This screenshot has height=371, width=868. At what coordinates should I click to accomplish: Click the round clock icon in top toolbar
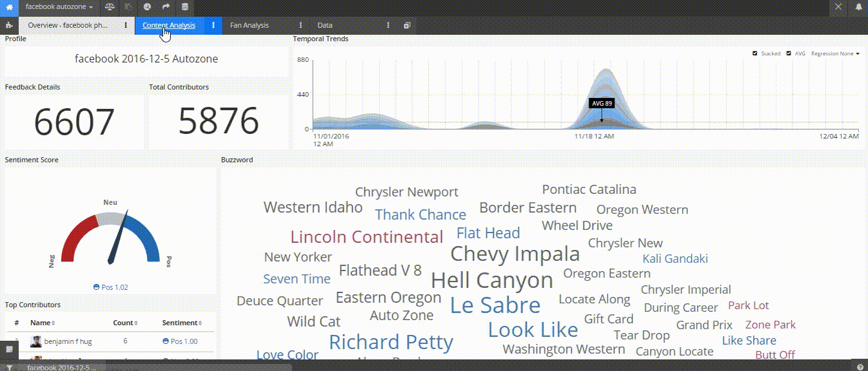coord(147,7)
